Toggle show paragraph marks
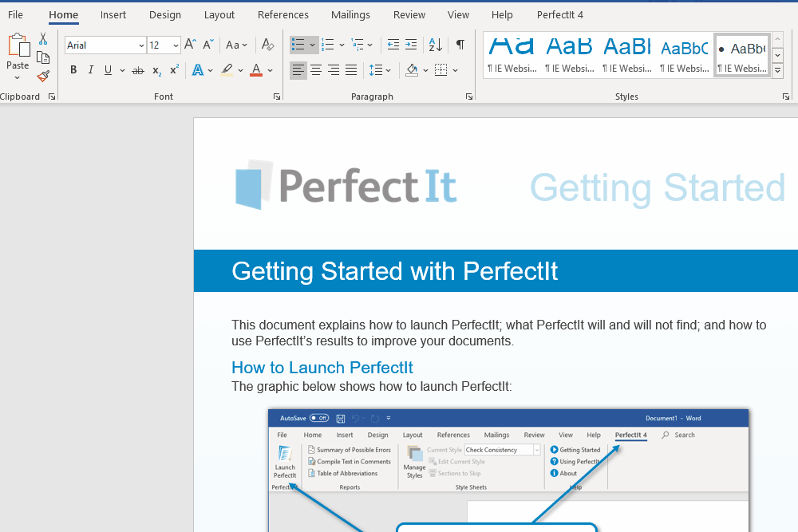798x532 pixels. point(460,45)
